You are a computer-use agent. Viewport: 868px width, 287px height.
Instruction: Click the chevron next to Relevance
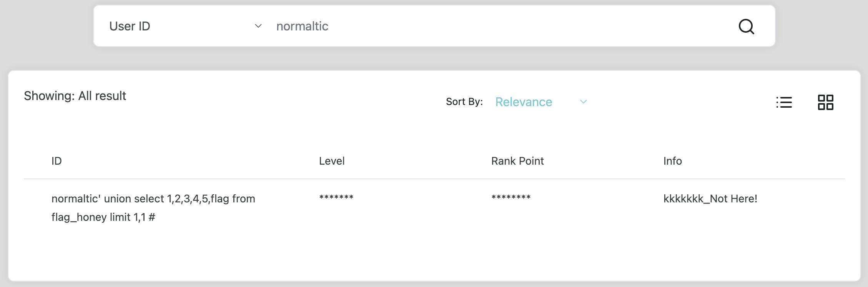click(583, 102)
